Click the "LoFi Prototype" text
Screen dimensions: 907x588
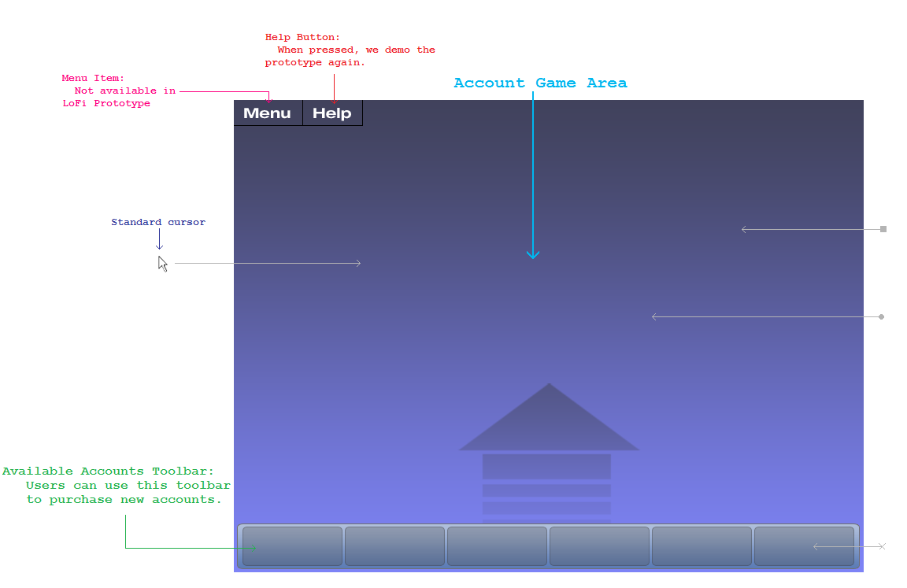tap(106, 103)
